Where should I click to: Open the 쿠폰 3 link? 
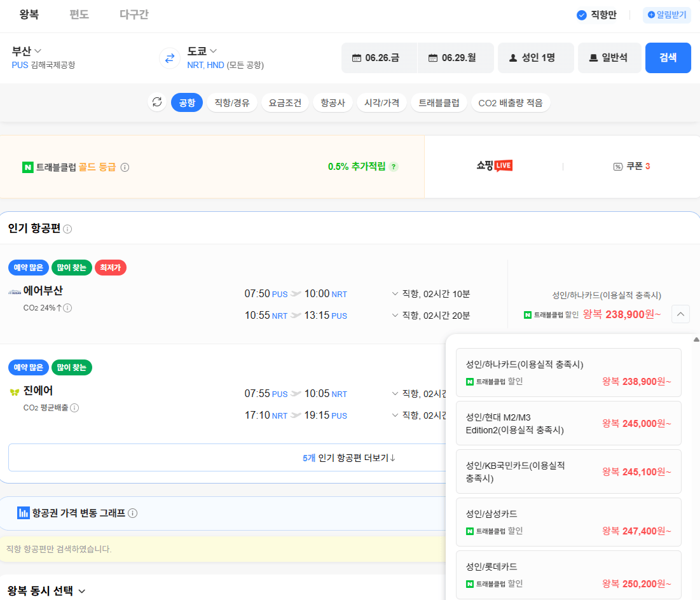632,167
